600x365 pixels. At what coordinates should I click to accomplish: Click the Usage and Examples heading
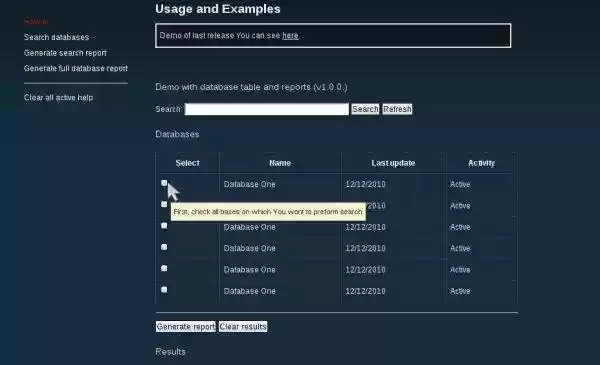tap(218, 9)
